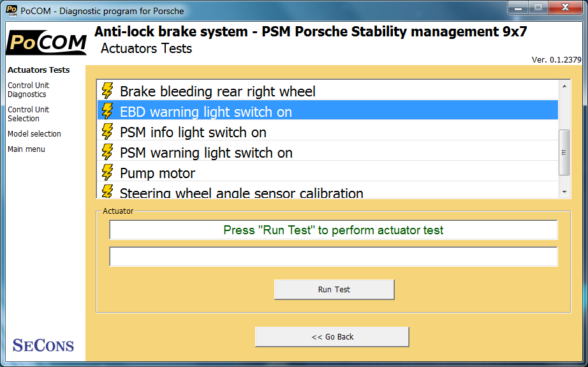Viewport: 588px width, 367px height.
Task: Select Pump motor actuator test
Action: pos(328,172)
